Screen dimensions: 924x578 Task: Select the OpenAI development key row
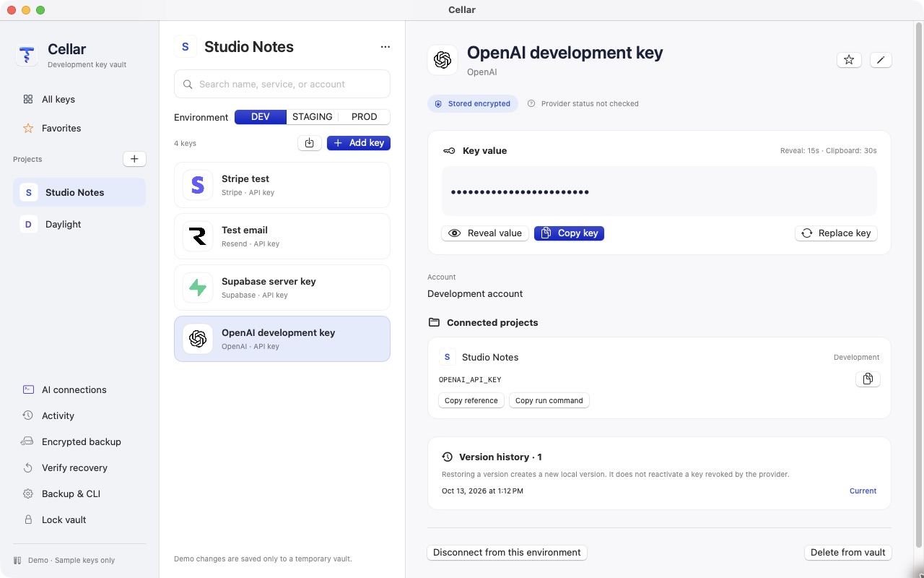click(282, 339)
